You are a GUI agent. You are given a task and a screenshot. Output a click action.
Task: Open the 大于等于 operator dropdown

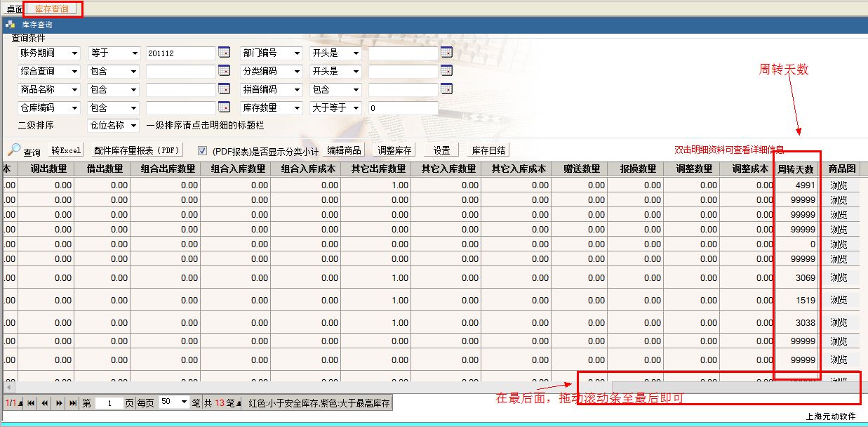[356, 108]
